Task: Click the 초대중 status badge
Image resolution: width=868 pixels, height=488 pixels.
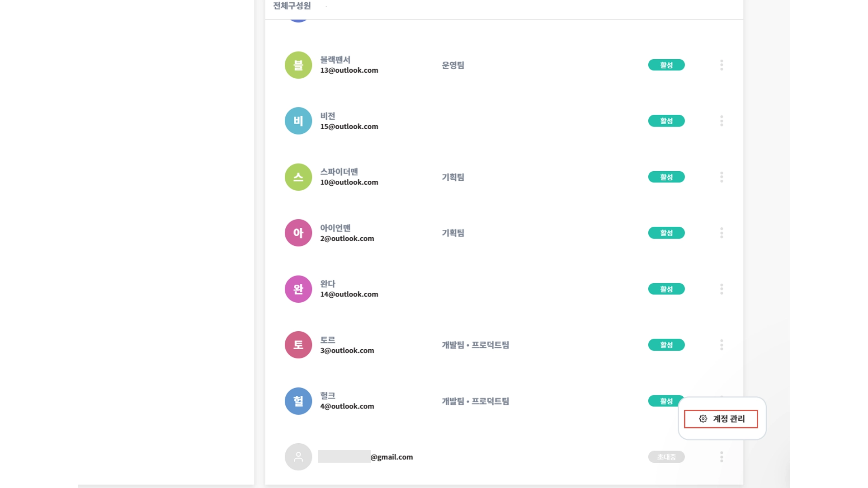Action: (x=666, y=457)
